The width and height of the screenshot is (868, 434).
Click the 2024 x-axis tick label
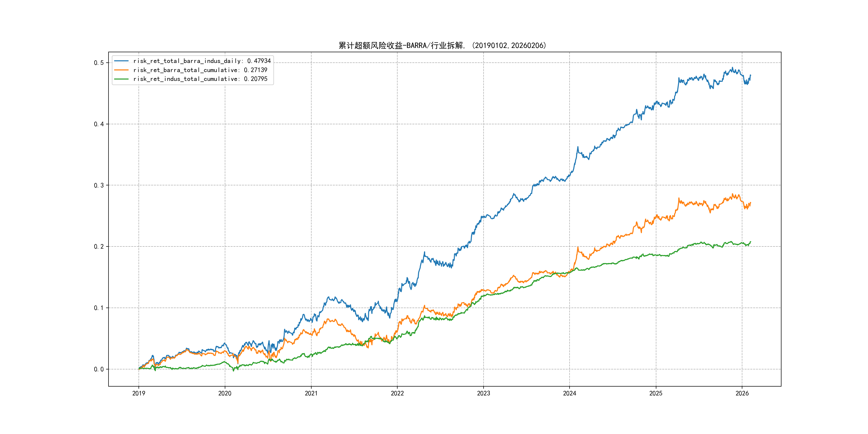pos(570,393)
